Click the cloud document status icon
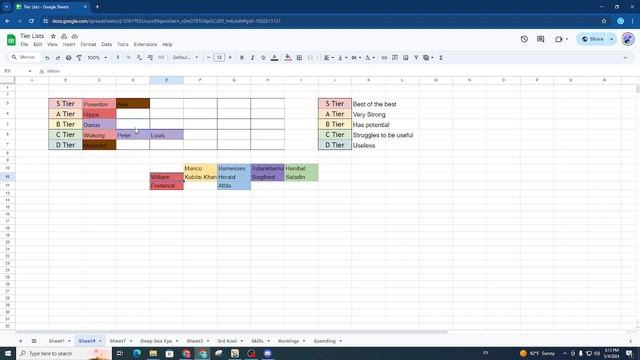The width and height of the screenshot is (640, 360). (x=75, y=36)
